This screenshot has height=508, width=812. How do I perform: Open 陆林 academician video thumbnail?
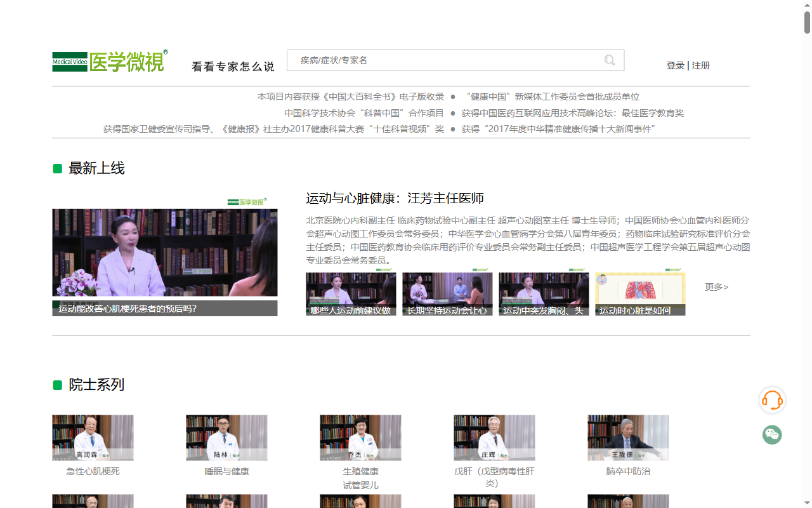tap(226, 438)
